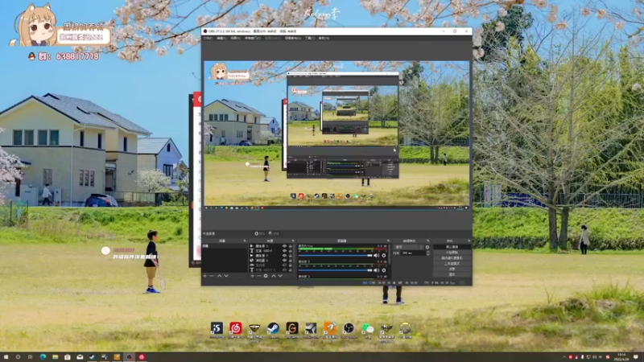This screenshot has width=644, height=362.
Task: Click 停止推流 button in Controls
Action: pos(452,247)
